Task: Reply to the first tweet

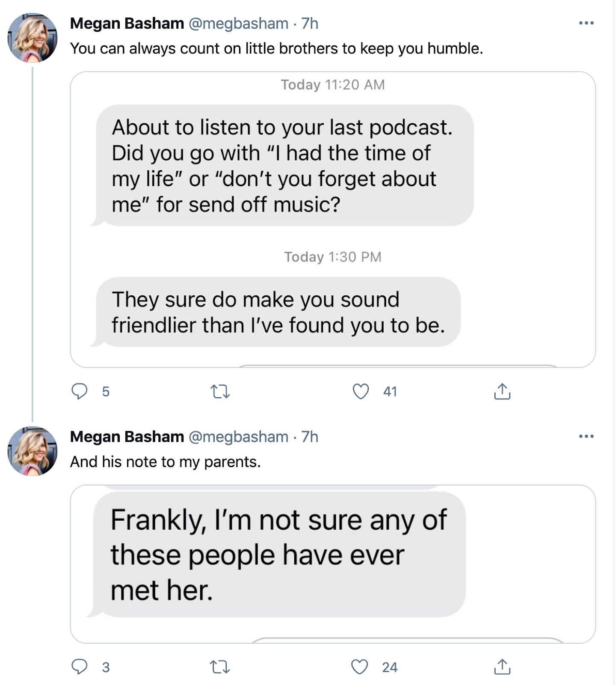Action: click(80, 391)
